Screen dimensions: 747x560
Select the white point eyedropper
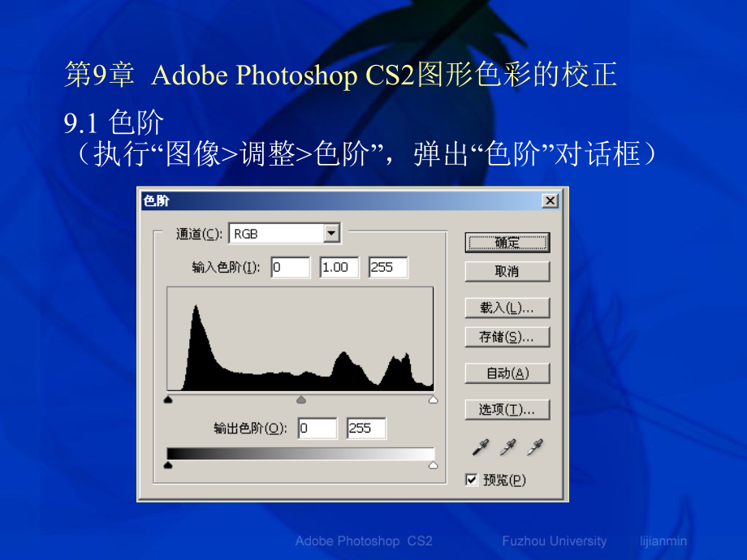click(533, 446)
